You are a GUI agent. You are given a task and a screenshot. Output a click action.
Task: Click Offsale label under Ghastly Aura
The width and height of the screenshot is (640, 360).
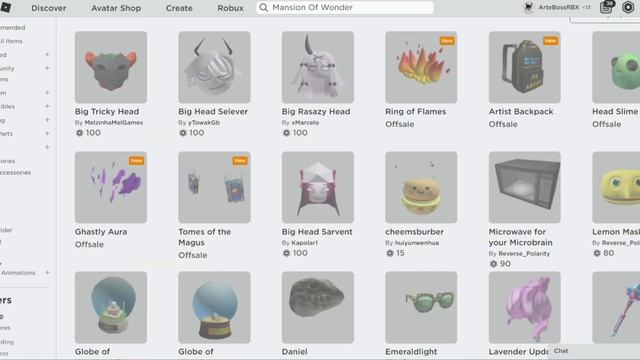(89, 244)
